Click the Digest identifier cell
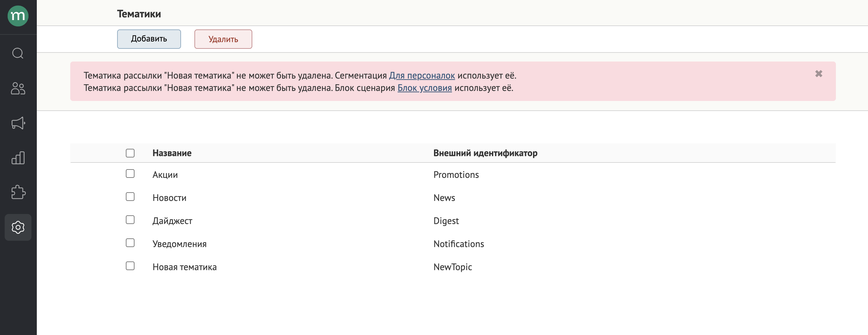Image resolution: width=868 pixels, height=335 pixels. pos(446,221)
